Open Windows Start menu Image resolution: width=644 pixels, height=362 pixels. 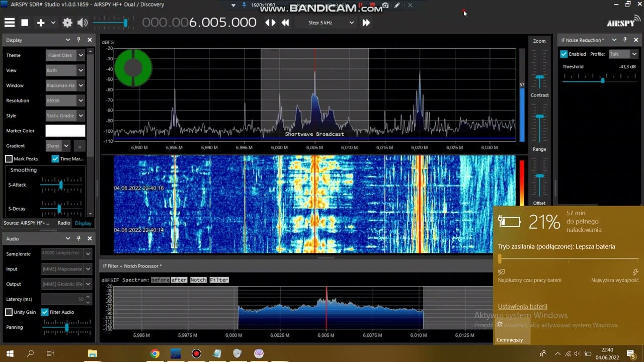pyautogui.click(x=10, y=353)
